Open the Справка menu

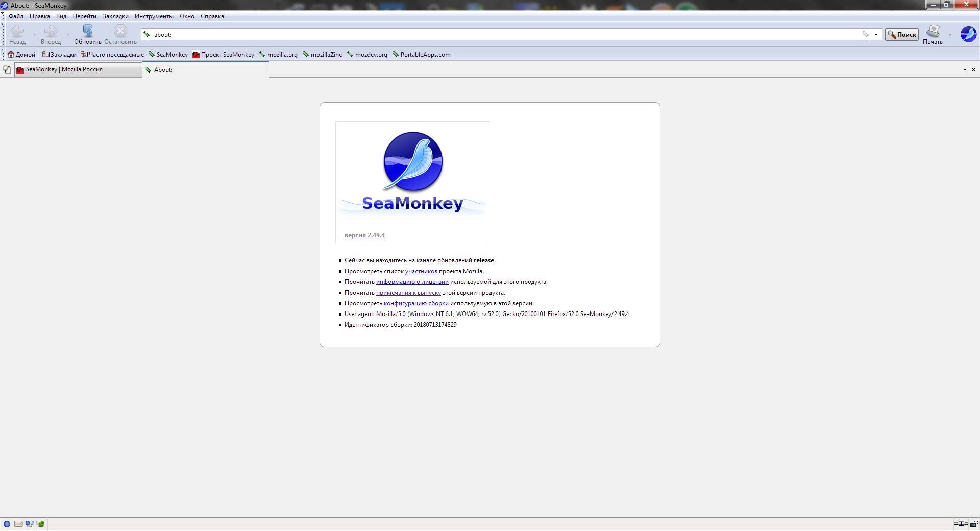coord(212,16)
